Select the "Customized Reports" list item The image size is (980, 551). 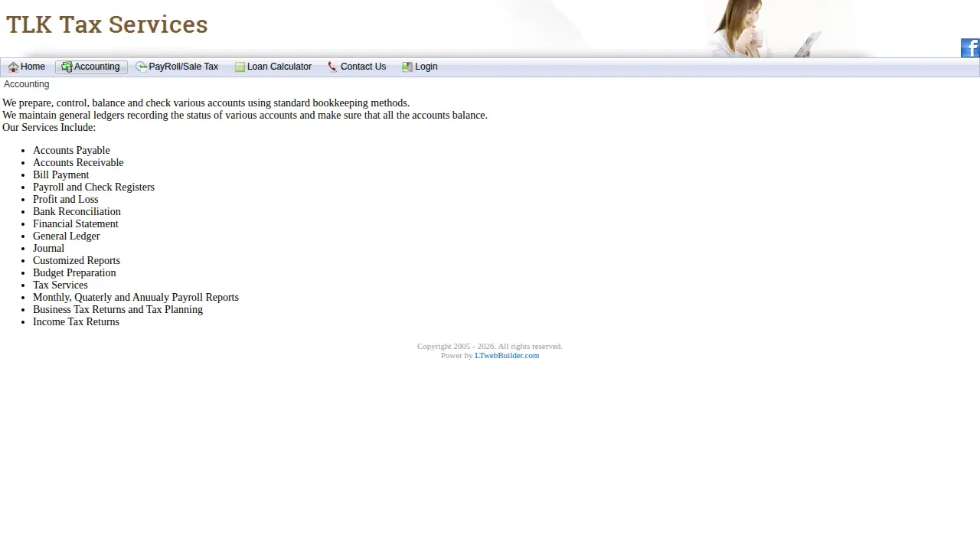pyautogui.click(x=77, y=260)
